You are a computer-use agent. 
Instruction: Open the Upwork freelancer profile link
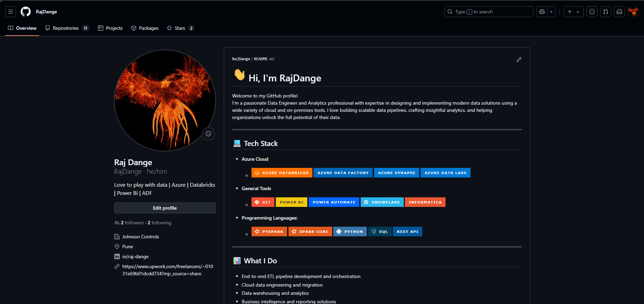[x=168, y=270]
